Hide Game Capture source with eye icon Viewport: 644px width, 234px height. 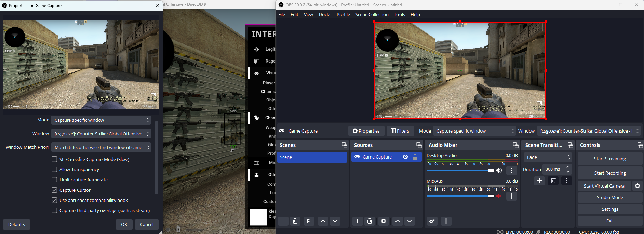405,157
